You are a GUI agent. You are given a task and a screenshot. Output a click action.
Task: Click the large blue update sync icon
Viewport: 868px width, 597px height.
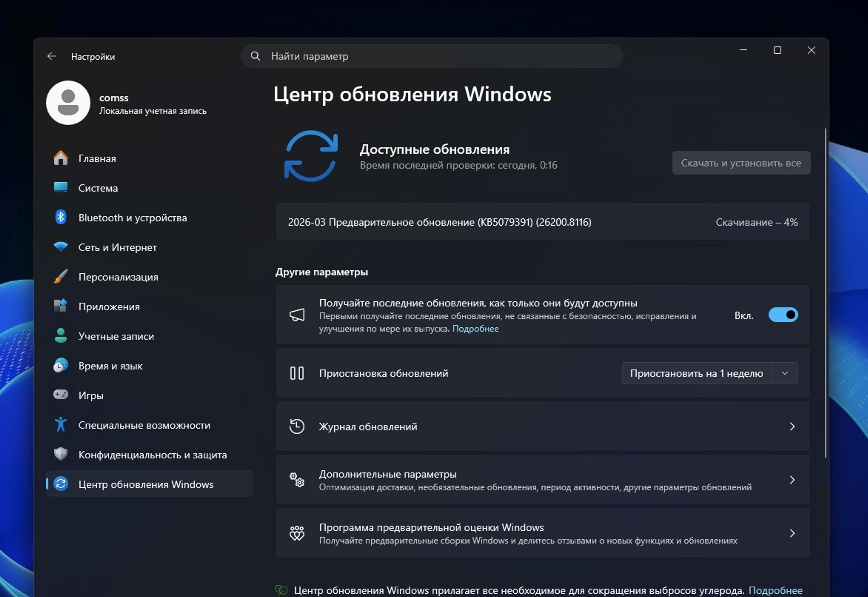coord(311,156)
